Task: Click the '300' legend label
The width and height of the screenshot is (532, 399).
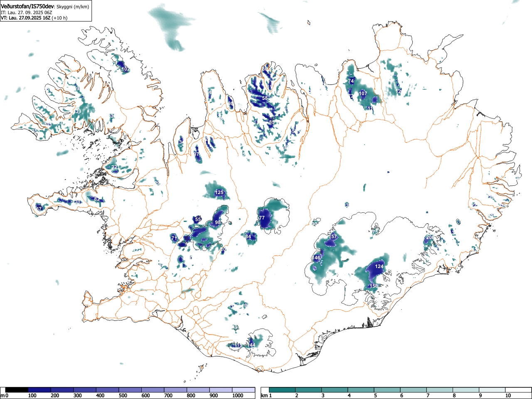Action: [x=77, y=396]
